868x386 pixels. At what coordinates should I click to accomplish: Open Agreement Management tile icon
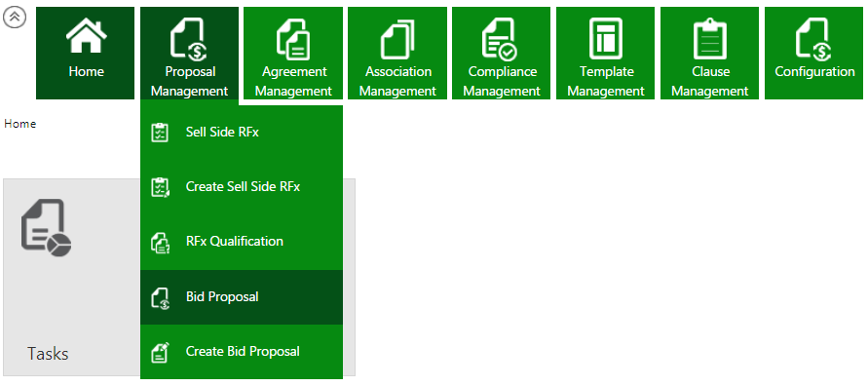coord(293,38)
